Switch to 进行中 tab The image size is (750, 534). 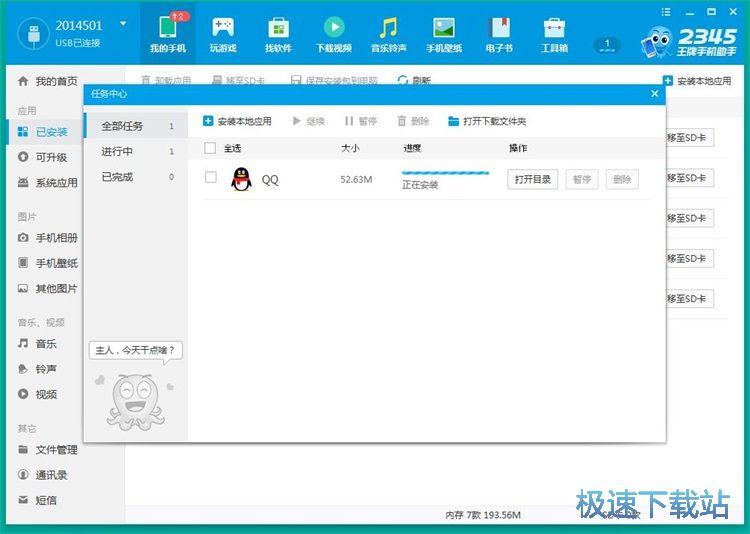coord(136,151)
